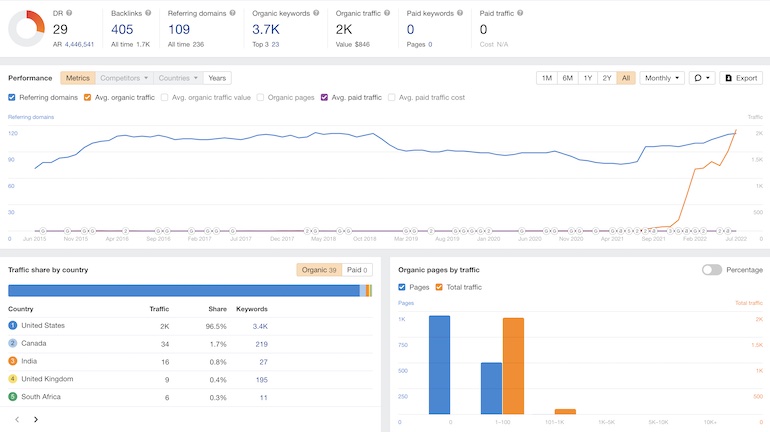Enable Avg. organic traffic value checkbox
This screenshot has height=432, width=770.
pyautogui.click(x=165, y=97)
